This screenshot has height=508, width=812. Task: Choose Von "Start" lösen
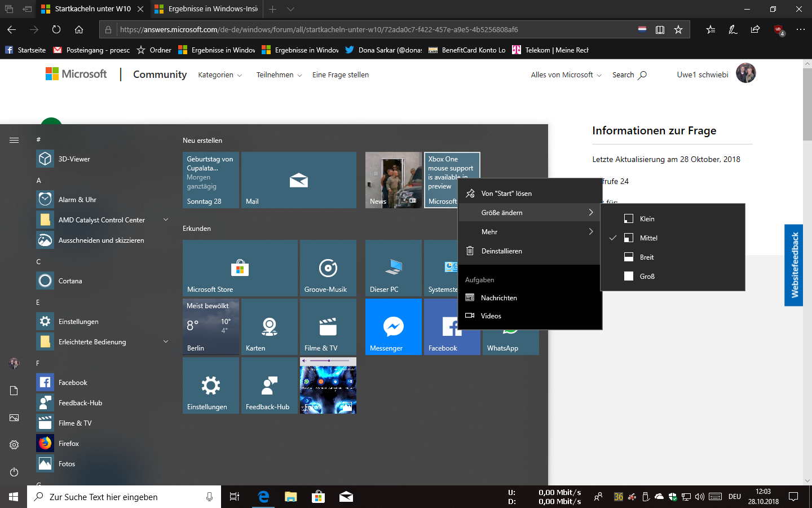[530, 194]
